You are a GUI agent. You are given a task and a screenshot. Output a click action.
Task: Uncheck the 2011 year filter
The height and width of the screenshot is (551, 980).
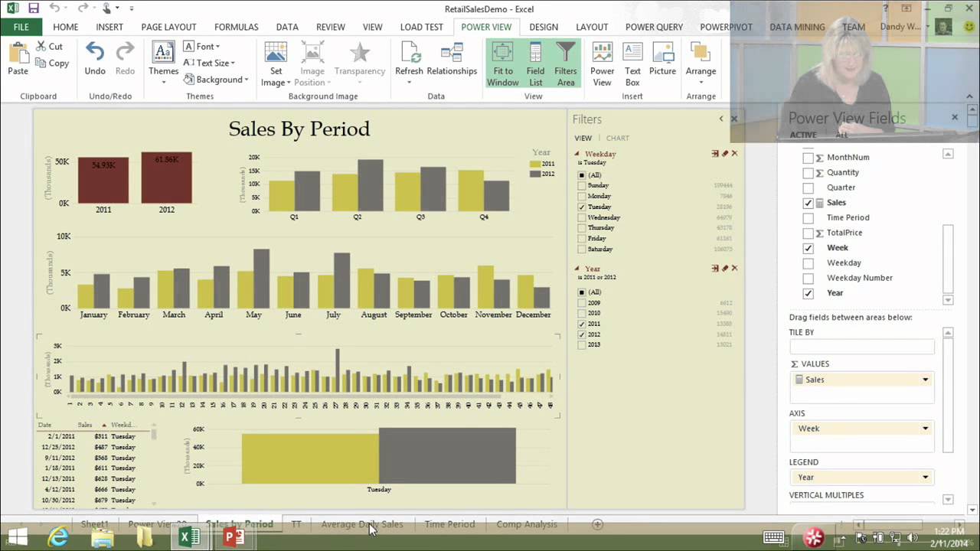tap(582, 324)
